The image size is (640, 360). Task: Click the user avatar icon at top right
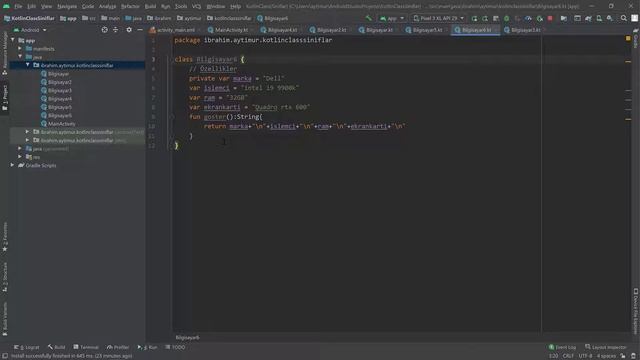pyautogui.click(x=635, y=18)
